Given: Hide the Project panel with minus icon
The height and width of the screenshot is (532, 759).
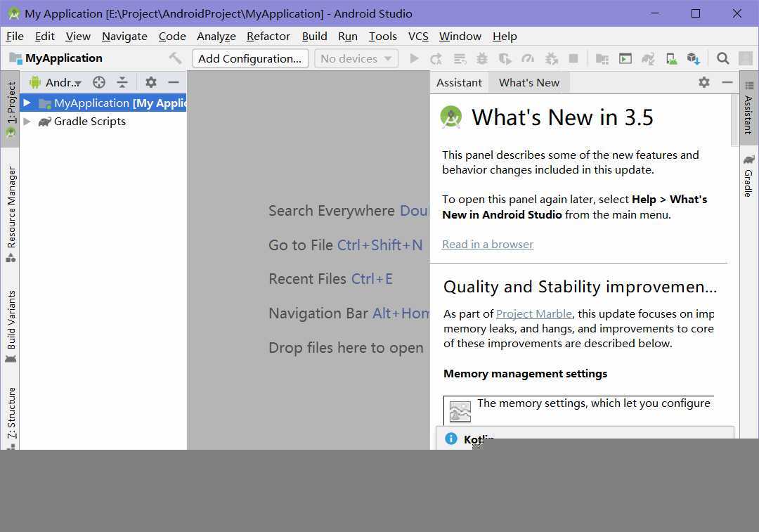Looking at the screenshot, I should (174, 82).
